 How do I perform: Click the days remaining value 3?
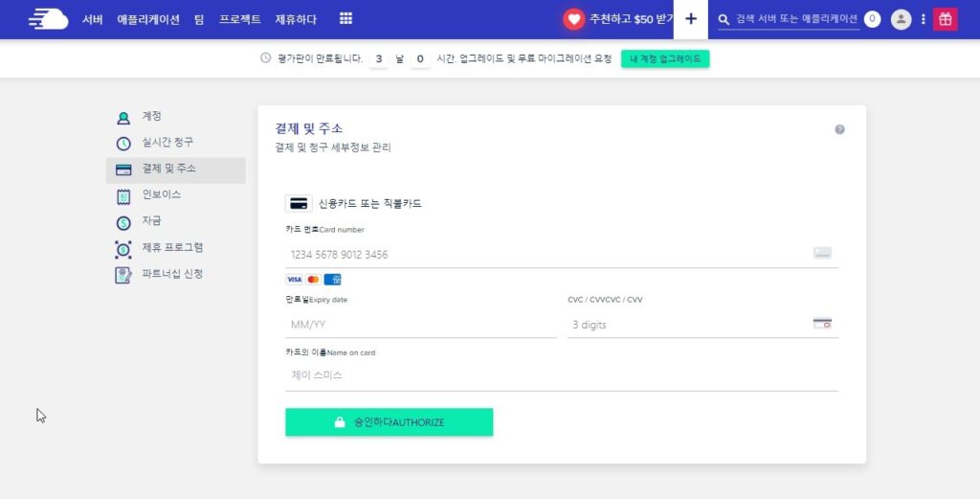pos(379,58)
